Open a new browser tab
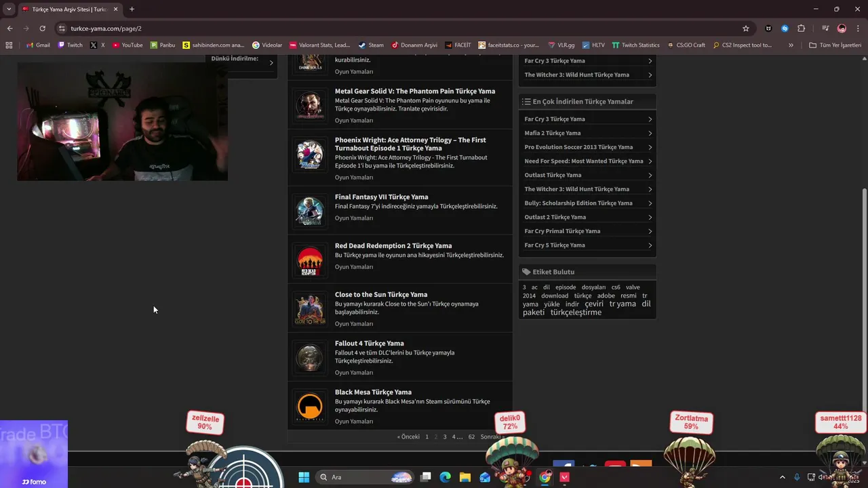 [x=132, y=9]
